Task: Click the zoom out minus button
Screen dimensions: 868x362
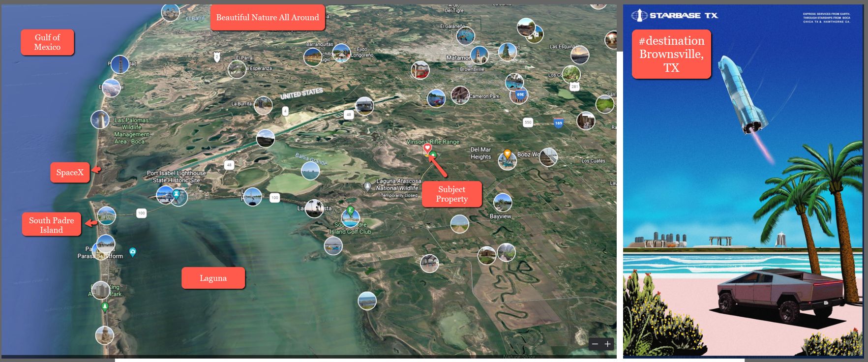Action: click(595, 344)
